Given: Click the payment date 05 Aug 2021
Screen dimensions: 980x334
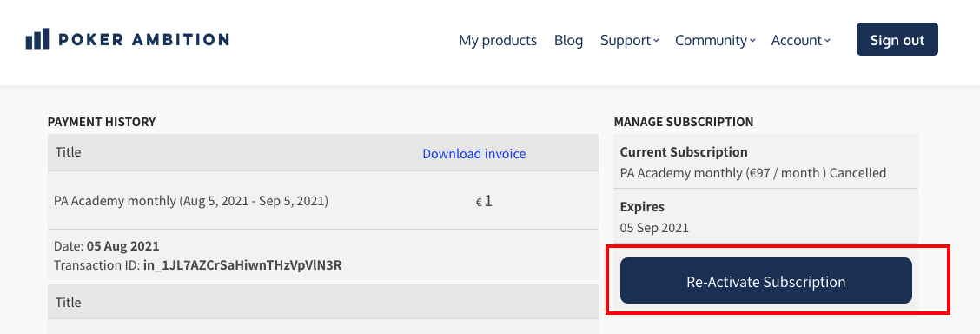Looking at the screenshot, I should coord(123,246).
